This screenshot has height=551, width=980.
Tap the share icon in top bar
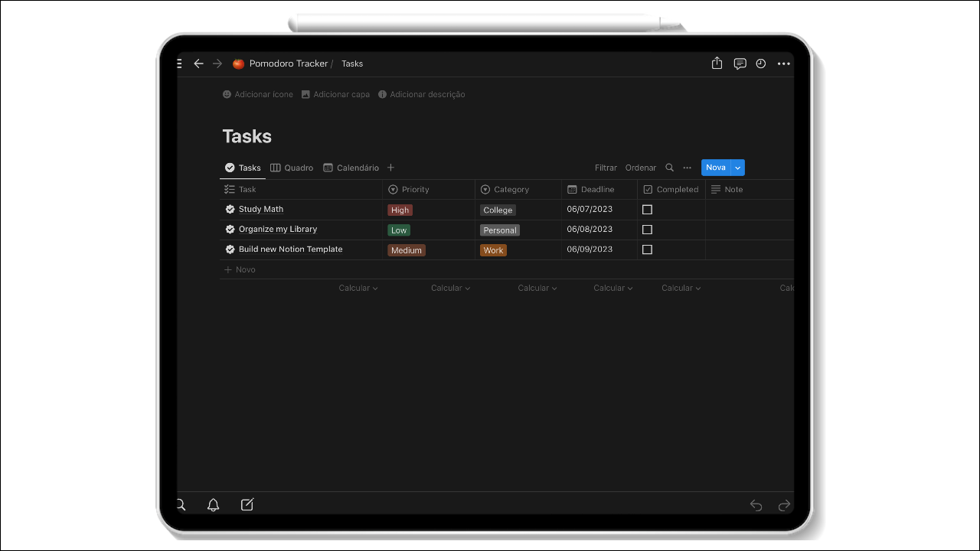(717, 64)
